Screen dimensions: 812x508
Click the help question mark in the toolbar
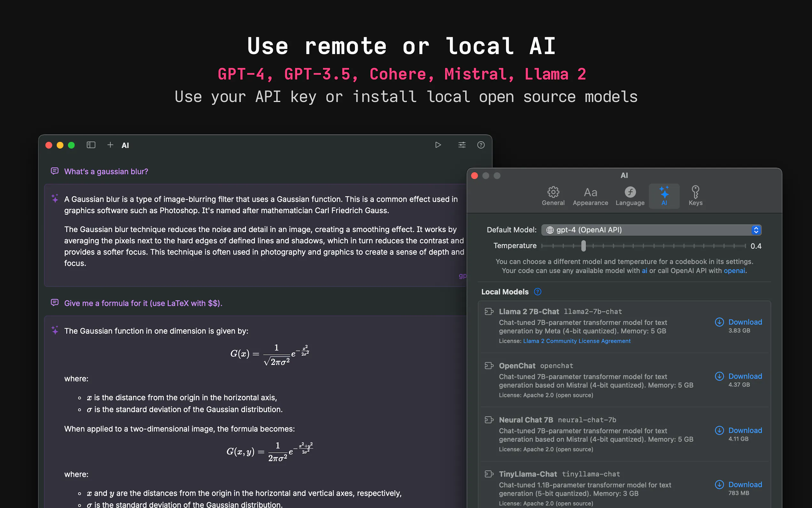(481, 145)
